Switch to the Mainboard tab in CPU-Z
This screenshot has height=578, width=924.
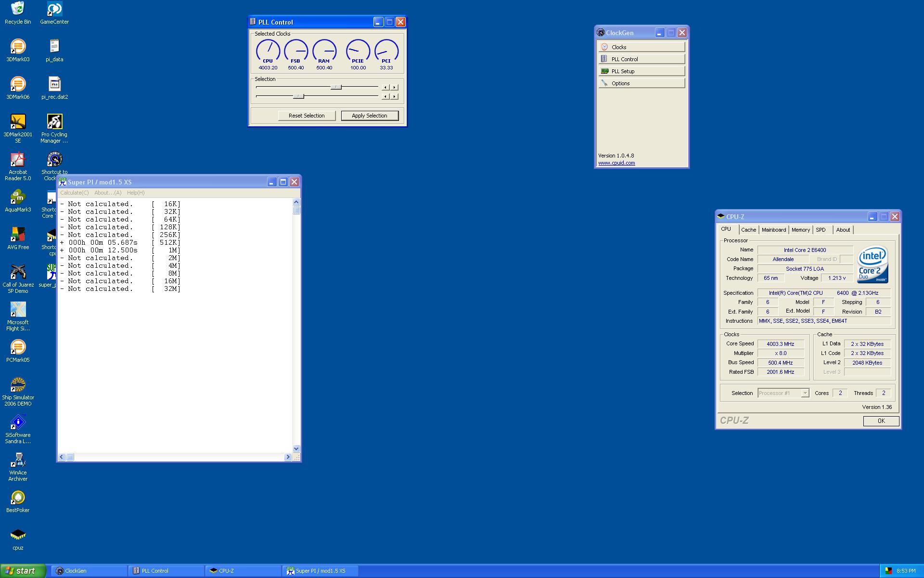coord(774,230)
